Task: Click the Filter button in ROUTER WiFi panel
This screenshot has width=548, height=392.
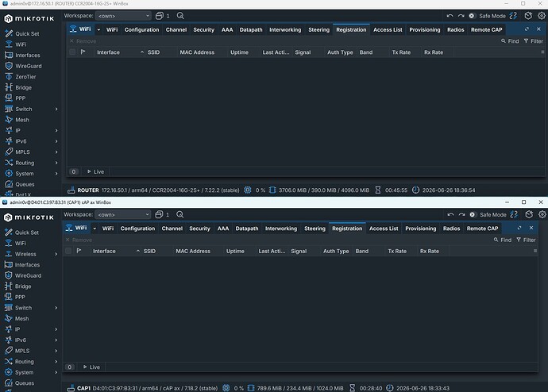Action: pos(534,41)
